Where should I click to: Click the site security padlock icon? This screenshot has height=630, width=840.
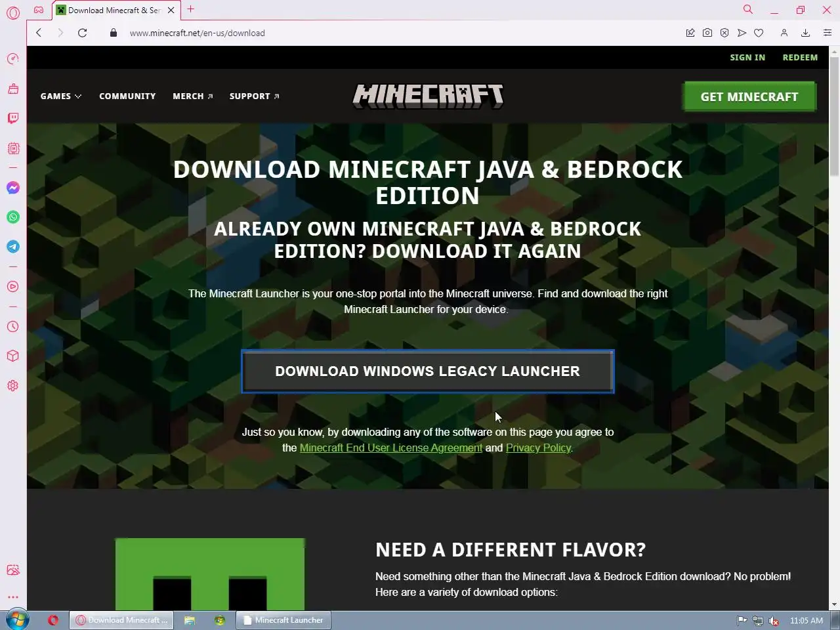coord(114,33)
